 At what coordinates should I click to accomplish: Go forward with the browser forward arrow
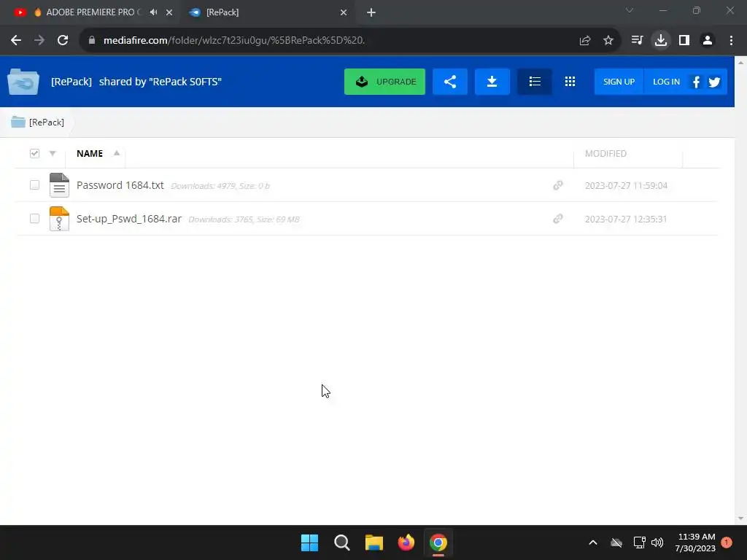(39, 41)
